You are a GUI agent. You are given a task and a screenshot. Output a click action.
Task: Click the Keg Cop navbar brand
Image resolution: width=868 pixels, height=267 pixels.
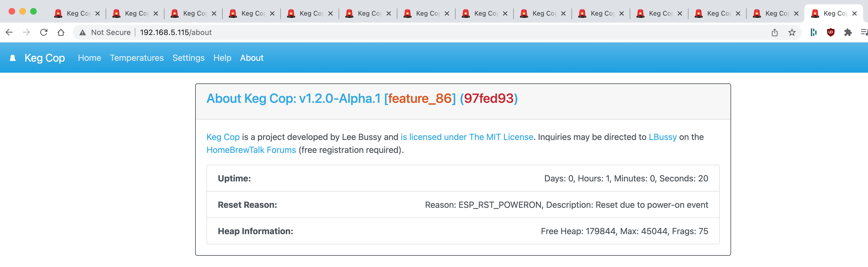tap(44, 58)
